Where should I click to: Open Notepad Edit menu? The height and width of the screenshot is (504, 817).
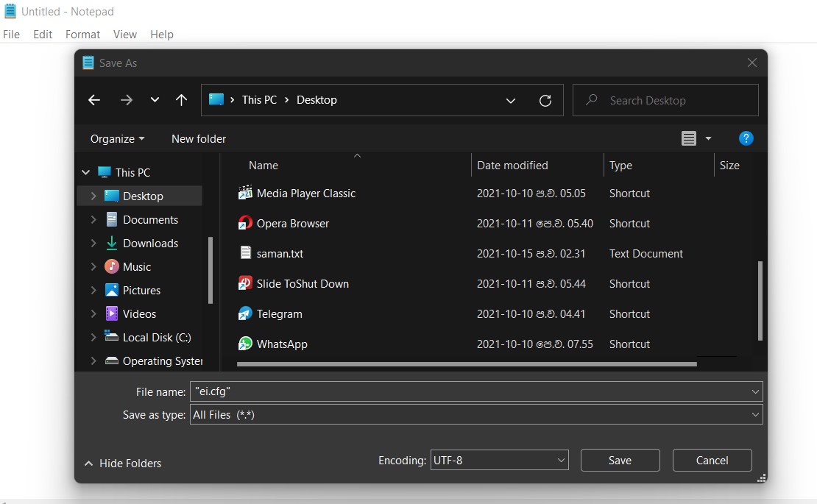43,35
